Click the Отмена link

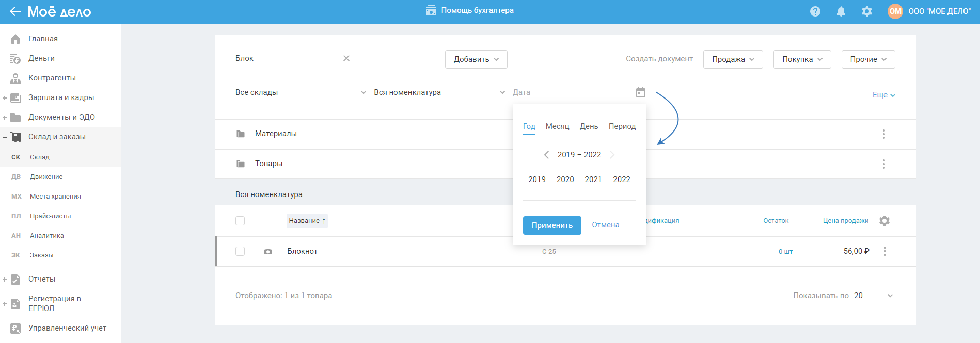pos(606,225)
